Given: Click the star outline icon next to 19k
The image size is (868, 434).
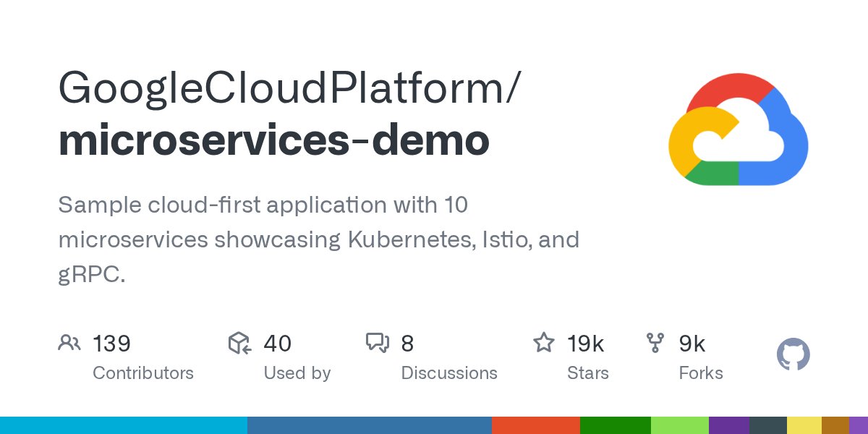Looking at the screenshot, I should 543,343.
